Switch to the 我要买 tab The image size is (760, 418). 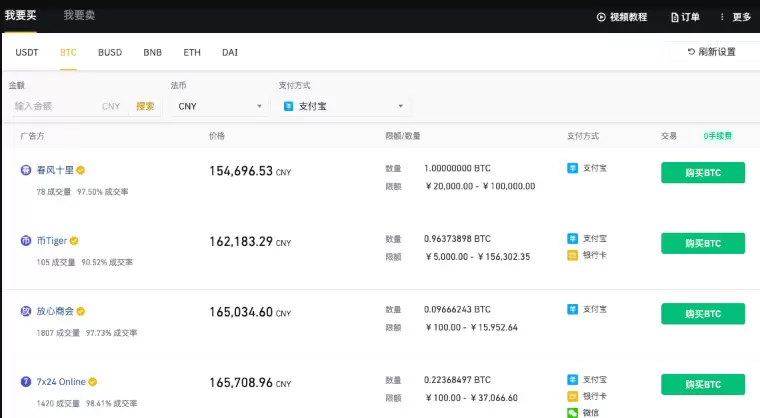(x=20, y=16)
